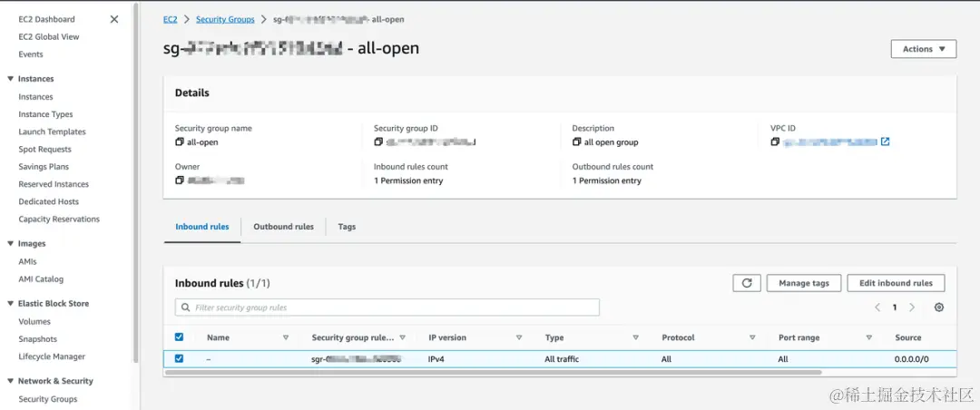The width and height of the screenshot is (980, 410).
Task: Open Capacity Reservations in sidebar
Action: tap(59, 220)
